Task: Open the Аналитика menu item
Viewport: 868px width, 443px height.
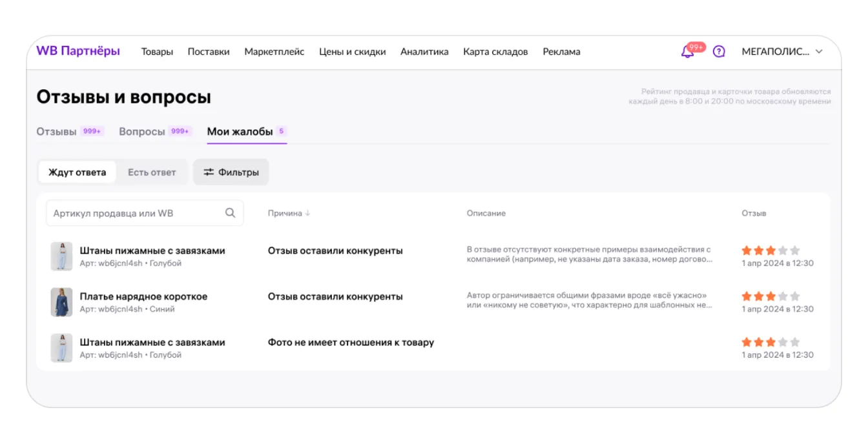Action: [424, 52]
